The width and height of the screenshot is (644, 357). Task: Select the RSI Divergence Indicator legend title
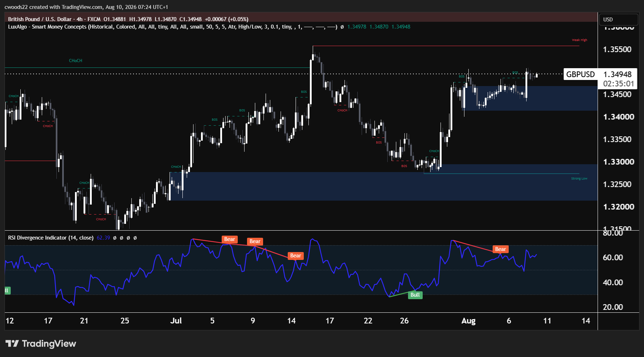(51, 238)
